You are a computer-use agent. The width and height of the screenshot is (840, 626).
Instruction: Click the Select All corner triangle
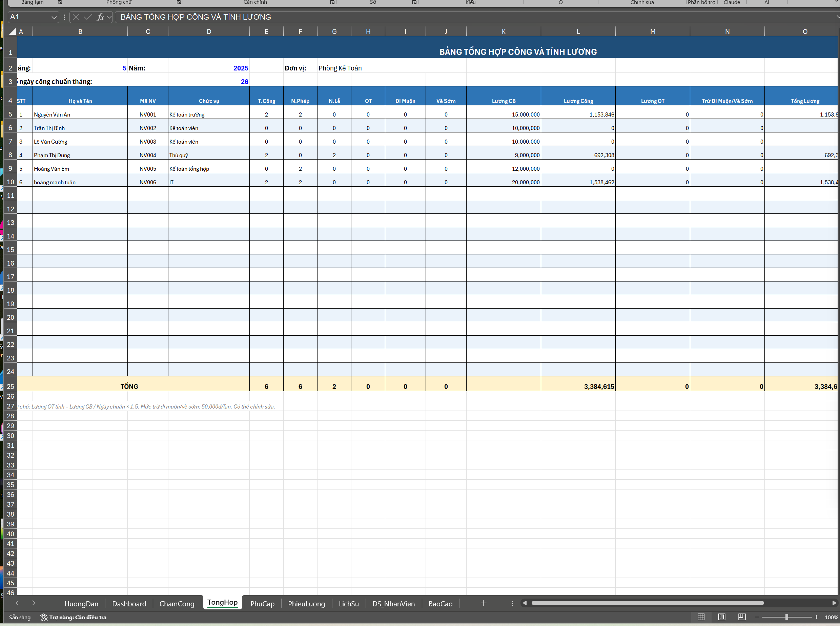13,32
